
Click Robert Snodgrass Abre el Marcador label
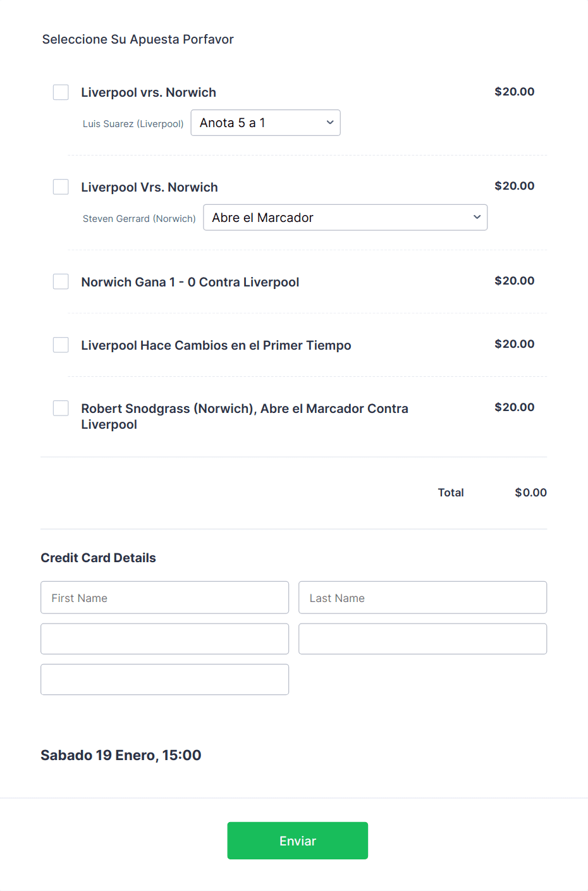tap(245, 416)
